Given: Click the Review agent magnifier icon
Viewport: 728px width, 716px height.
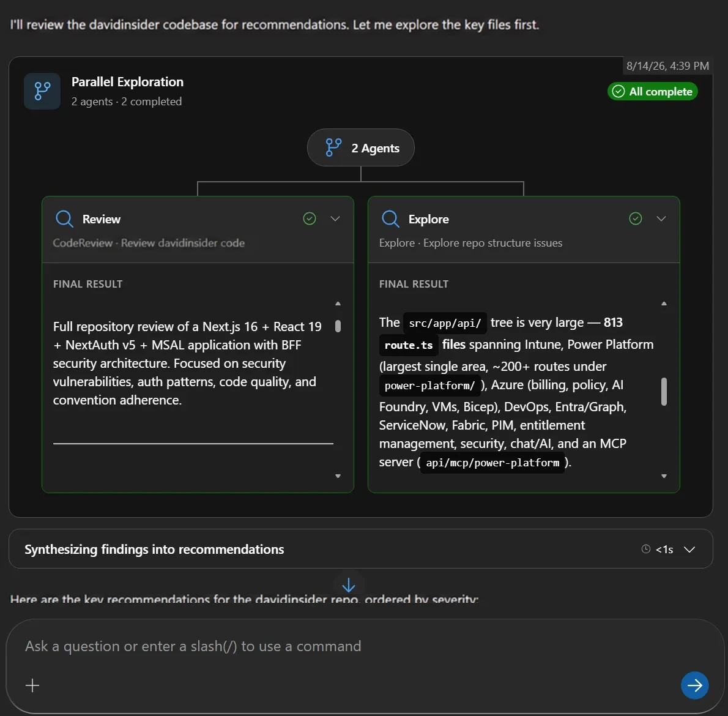Looking at the screenshot, I should point(64,218).
